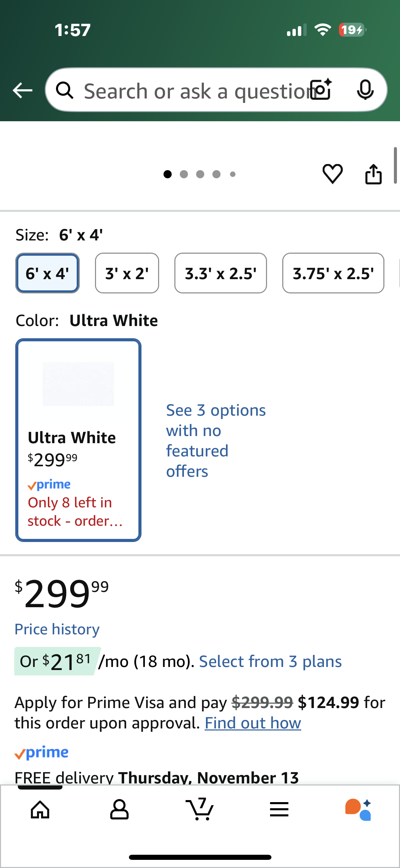Open visual search with the camera icon

click(320, 90)
